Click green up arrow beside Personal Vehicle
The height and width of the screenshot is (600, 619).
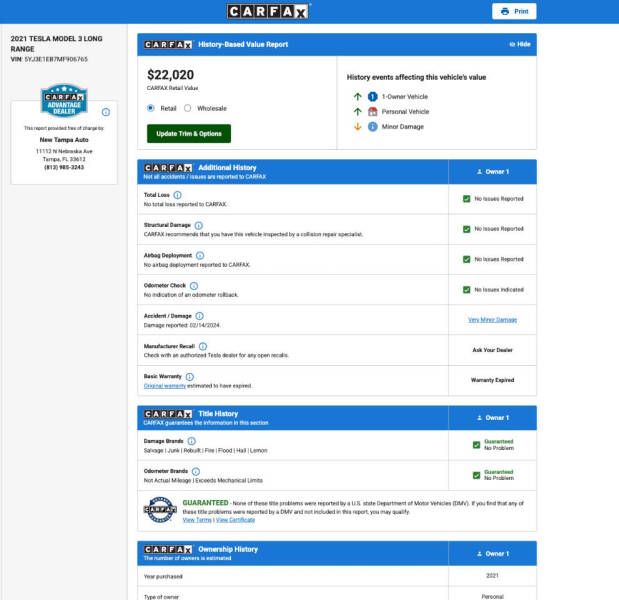click(x=358, y=112)
